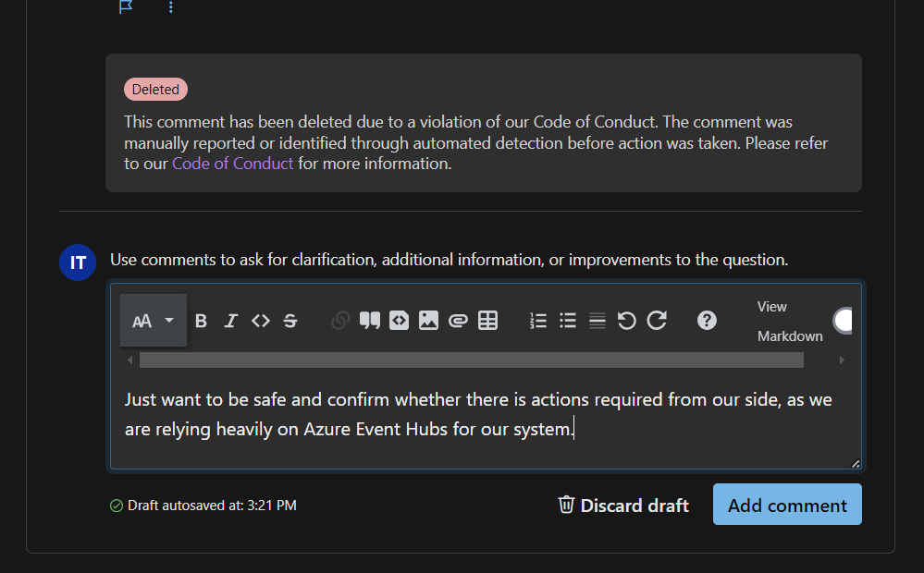
Task: Apply italic formatting to the text
Action: [x=230, y=321]
